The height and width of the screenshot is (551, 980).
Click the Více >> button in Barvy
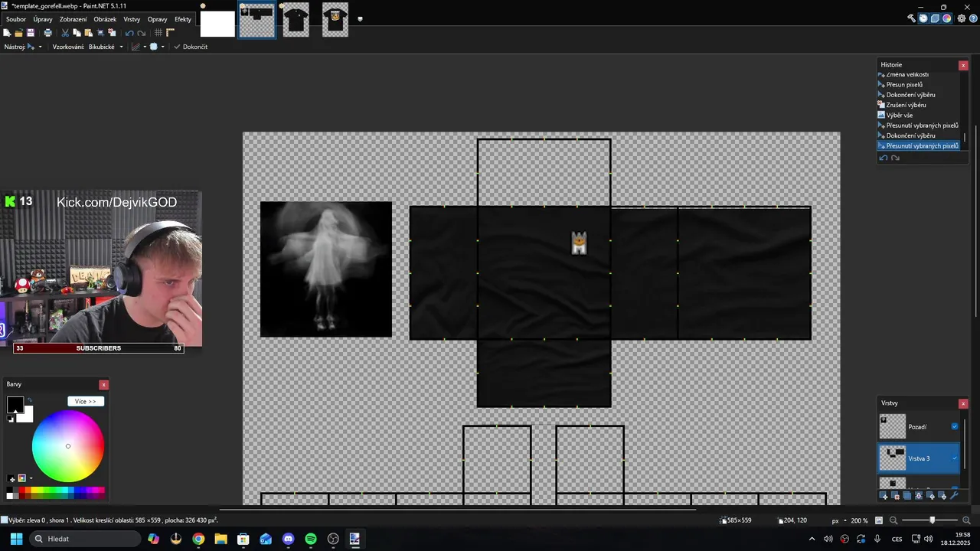pyautogui.click(x=86, y=401)
